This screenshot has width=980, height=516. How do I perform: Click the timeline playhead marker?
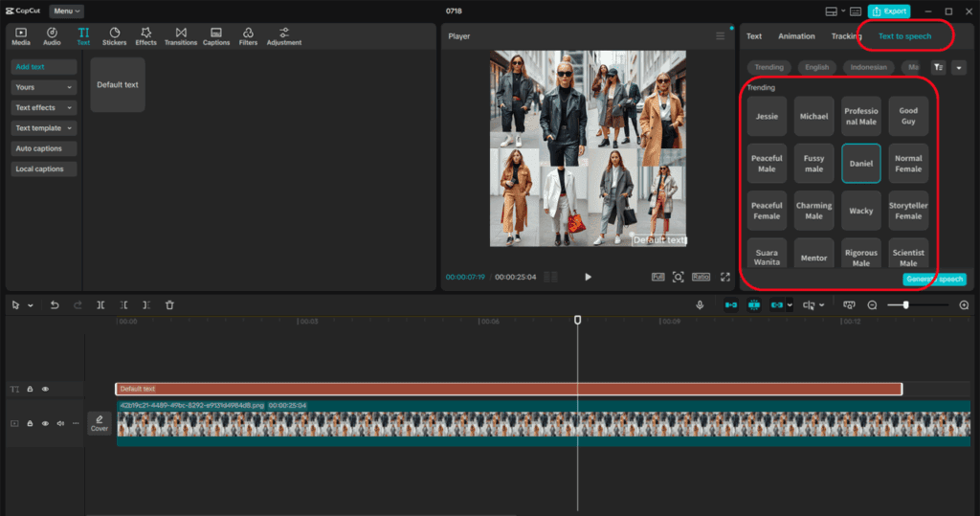pos(577,320)
